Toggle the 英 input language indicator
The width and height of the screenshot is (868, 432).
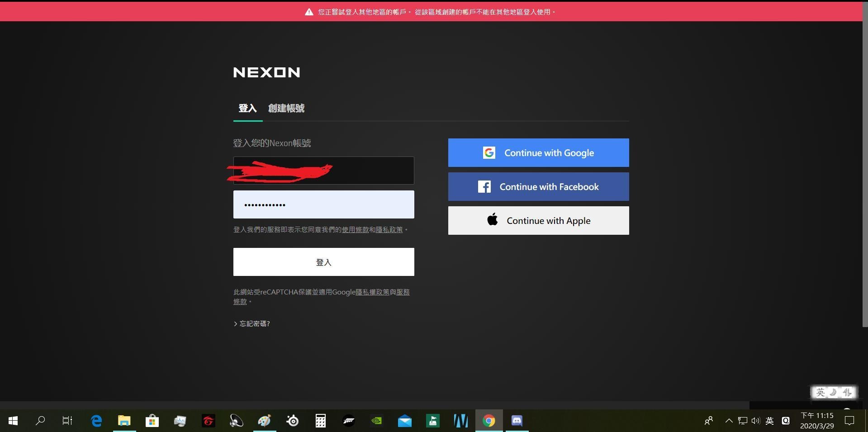pos(769,421)
